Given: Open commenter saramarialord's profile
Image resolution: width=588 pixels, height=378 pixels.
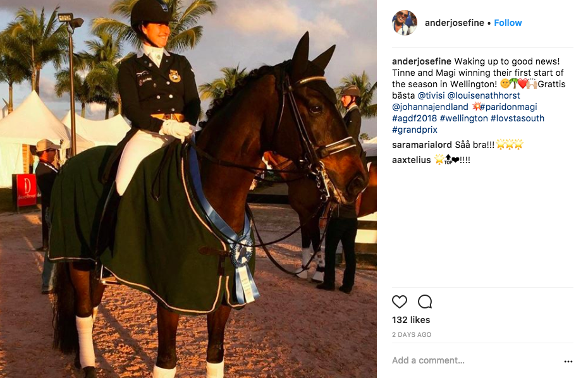Looking at the screenshot, I should tap(422, 145).
